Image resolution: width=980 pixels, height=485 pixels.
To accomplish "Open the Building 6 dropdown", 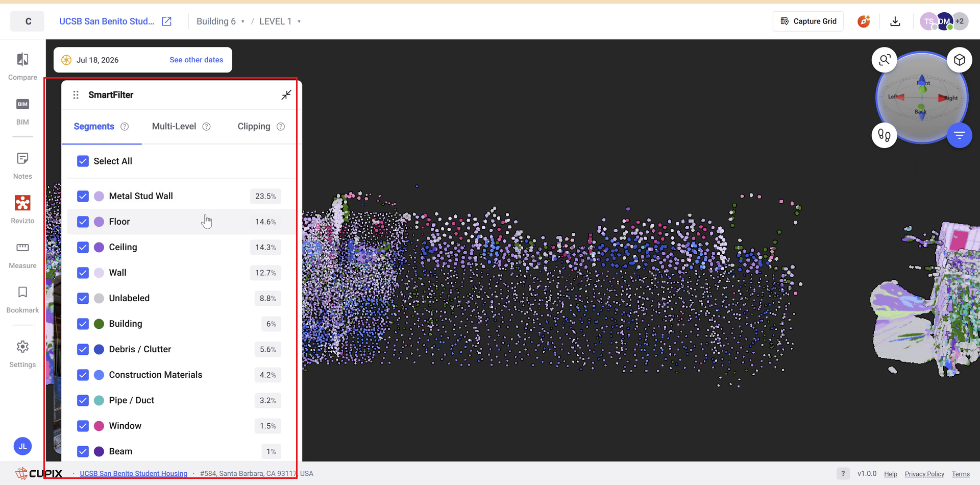I will click(220, 21).
